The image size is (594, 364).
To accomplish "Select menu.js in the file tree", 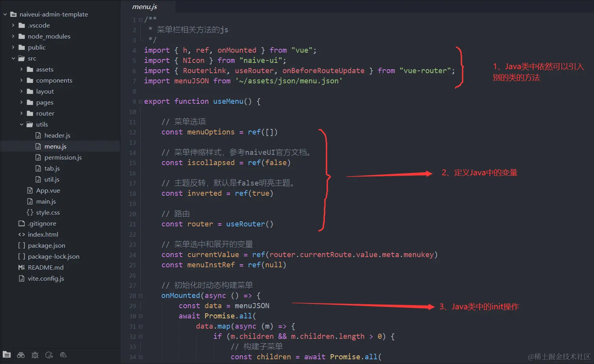I will (x=55, y=146).
